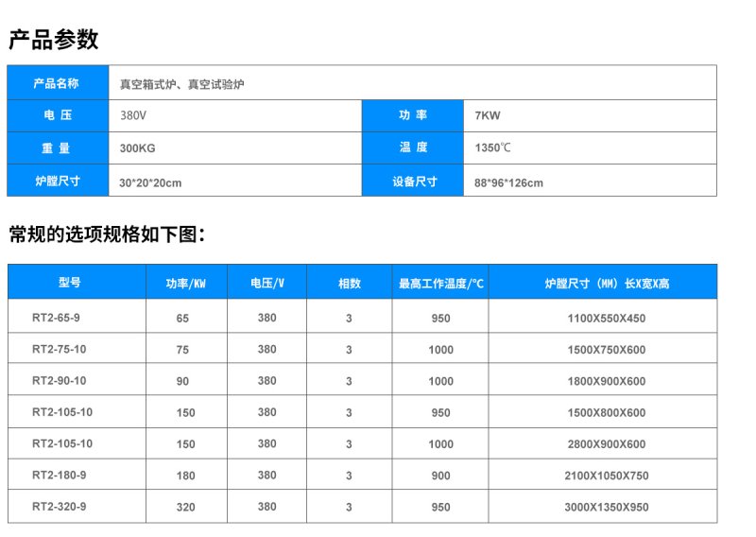
Task: Select the 最高工作温度/℃ column header
Action: pyautogui.click(x=440, y=283)
